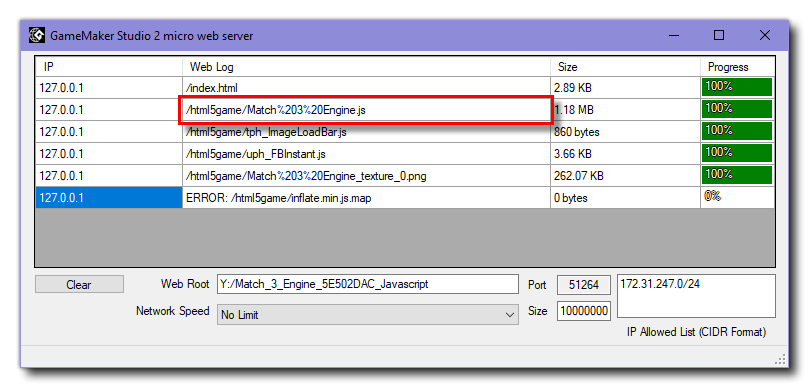Click the 100% progress bar for index.html
The height and width of the screenshot is (388, 809).
(x=737, y=87)
